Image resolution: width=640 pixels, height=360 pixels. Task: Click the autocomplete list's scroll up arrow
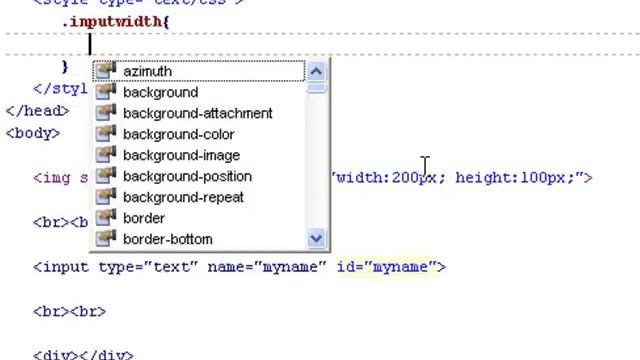pos(316,72)
